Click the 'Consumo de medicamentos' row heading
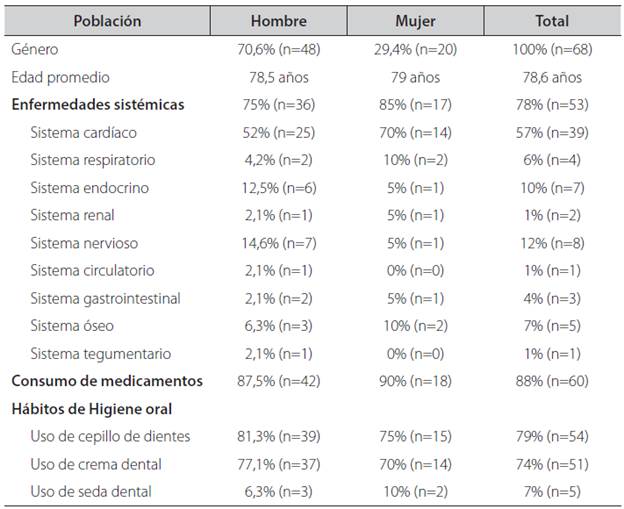 [107, 381]
